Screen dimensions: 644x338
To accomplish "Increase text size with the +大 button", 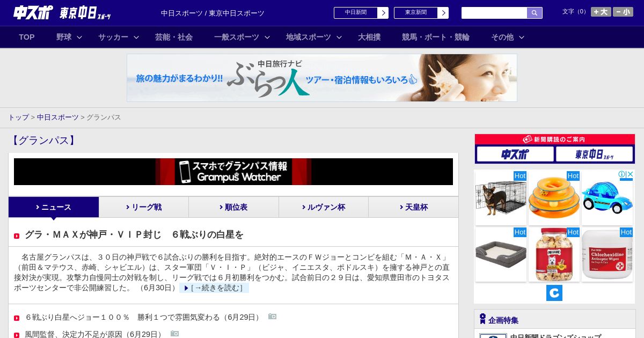I will click(601, 12).
